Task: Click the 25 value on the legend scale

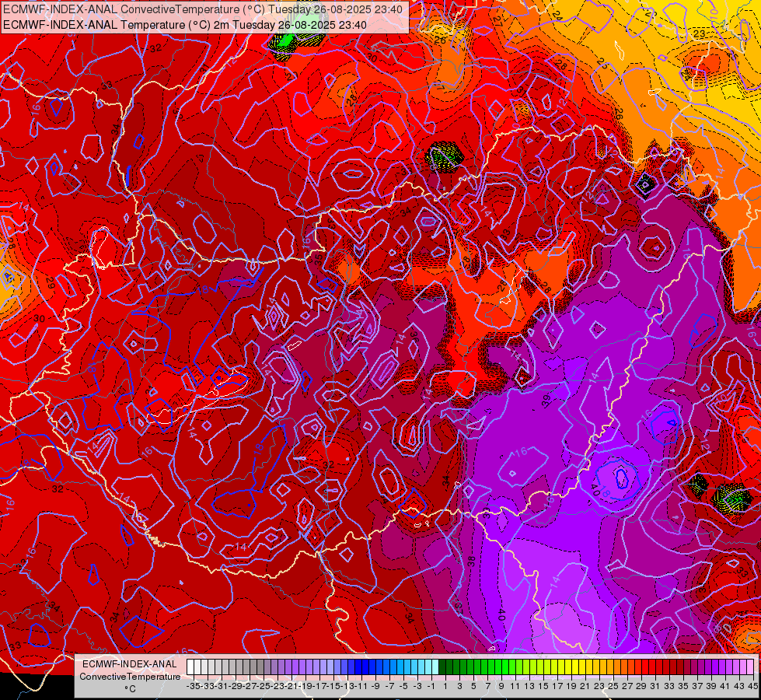Action: 613,686
